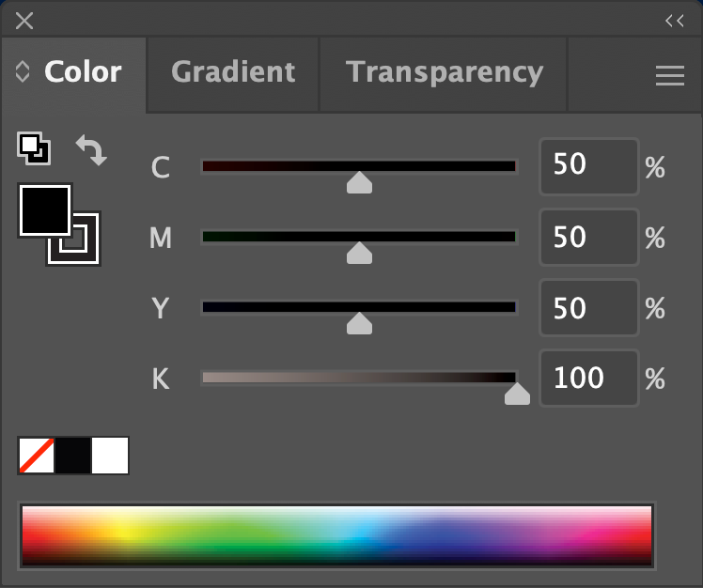The width and height of the screenshot is (703, 588).
Task: Click the K value field showing 100
Action: pyautogui.click(x=587, y=379)
